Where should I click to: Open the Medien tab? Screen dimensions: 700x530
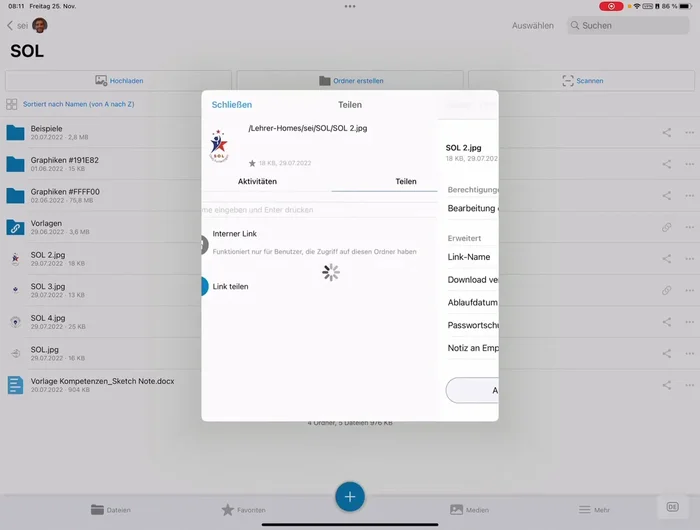pos(469,509)
